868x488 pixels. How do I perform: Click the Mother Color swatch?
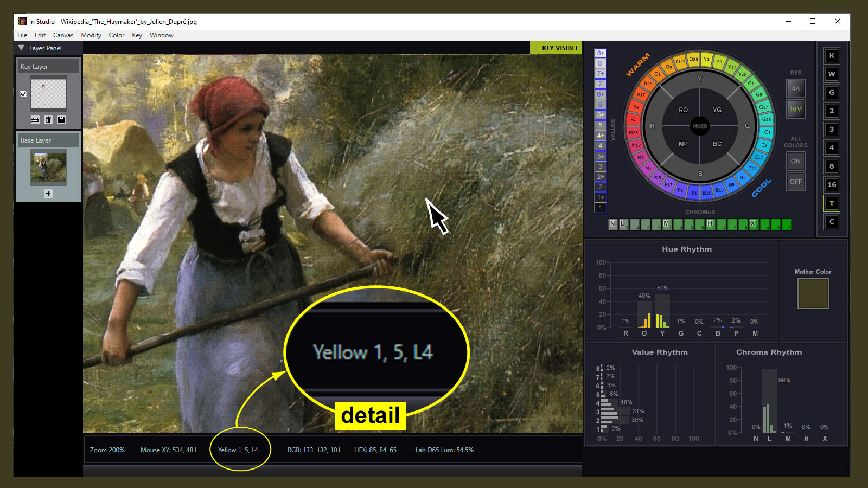(x=813, y=293)
